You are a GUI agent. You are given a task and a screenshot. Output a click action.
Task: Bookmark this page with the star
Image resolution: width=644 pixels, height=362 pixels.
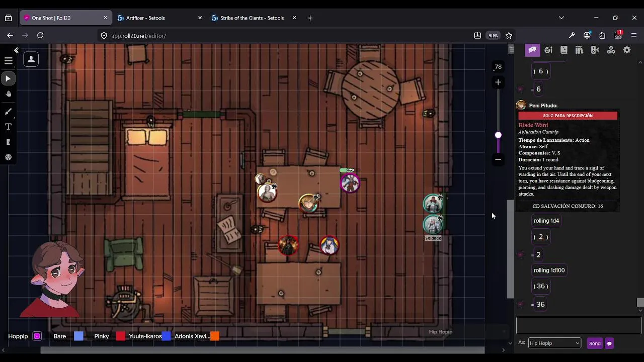point(509,36)
